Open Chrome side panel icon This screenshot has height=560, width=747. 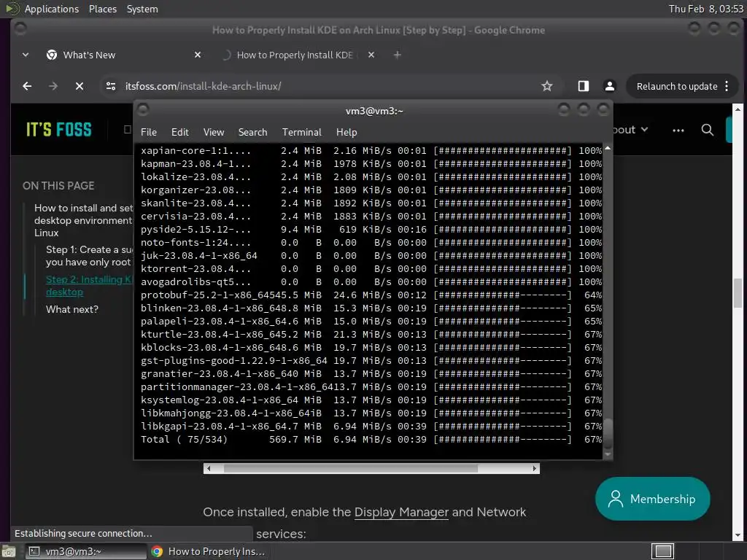coord(583,86)
